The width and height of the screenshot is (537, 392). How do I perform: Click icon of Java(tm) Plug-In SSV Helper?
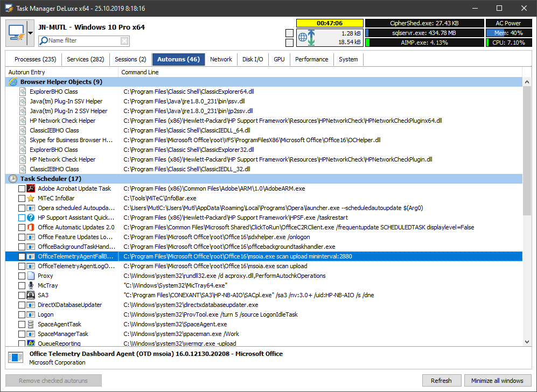pyautogui.click(x=23, y=101)
